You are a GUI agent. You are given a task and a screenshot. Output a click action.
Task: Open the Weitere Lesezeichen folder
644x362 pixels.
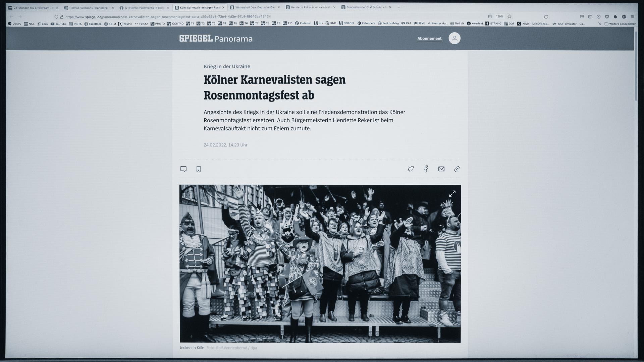coord(620,24)
